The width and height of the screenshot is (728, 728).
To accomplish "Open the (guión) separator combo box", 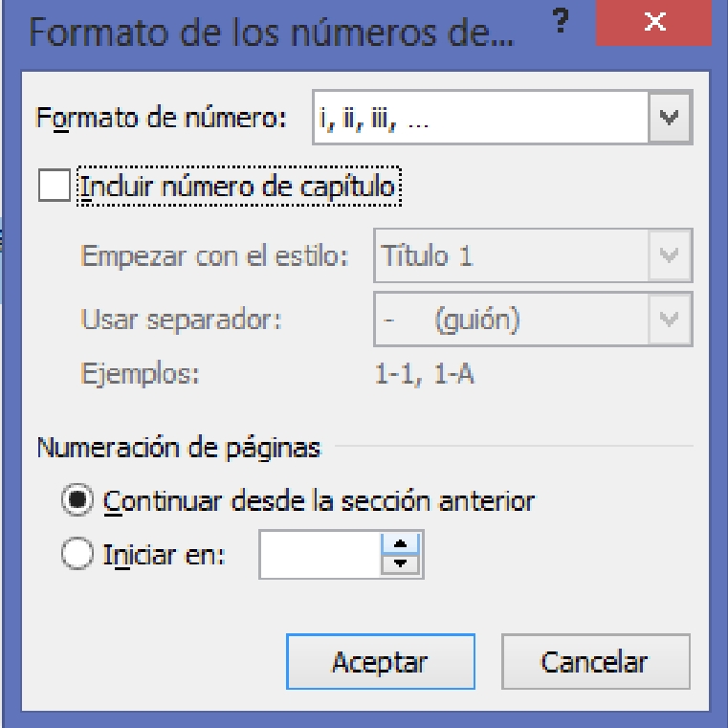I will pyautogui.click(x=533, y=320).
